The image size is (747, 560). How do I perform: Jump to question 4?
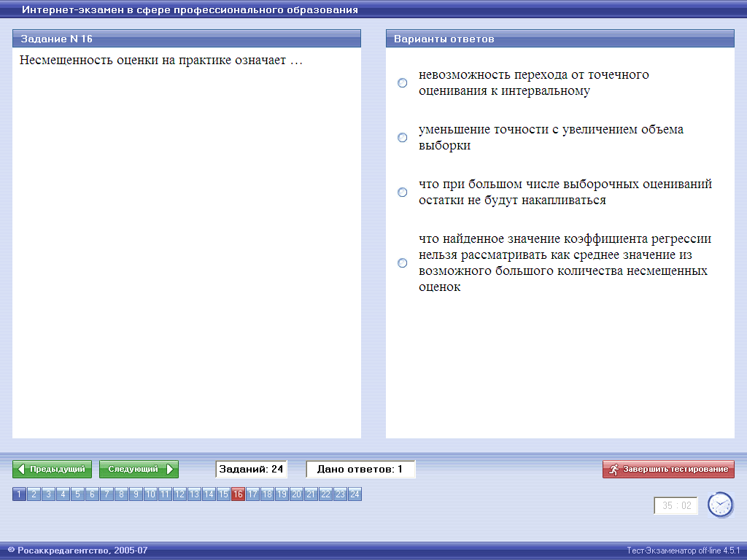tap(63, 494)
